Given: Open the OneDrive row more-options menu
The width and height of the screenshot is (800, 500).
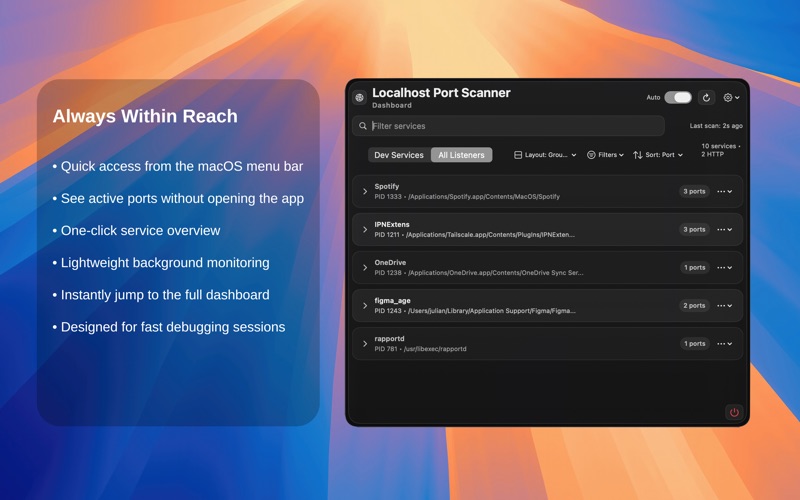Looking at the screenshot, I should tap(724, 267).
